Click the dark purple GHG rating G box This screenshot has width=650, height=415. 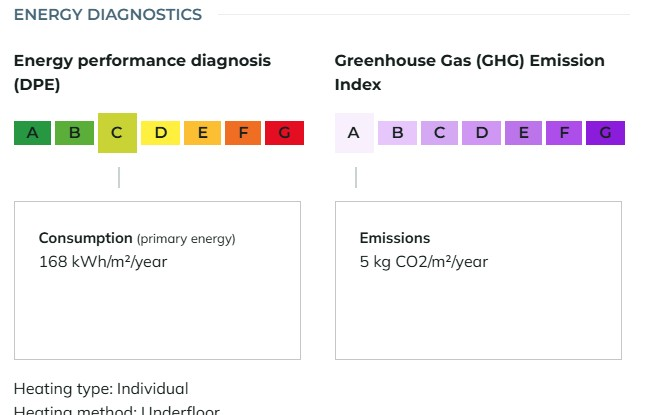[x=605, y=133]
